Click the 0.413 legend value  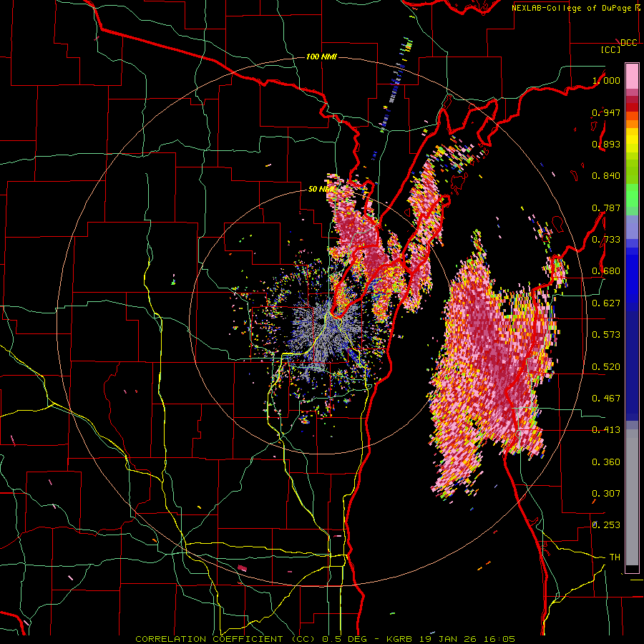coord(606,430)
